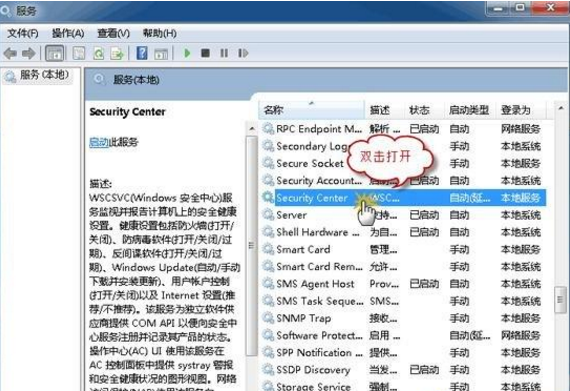Screen dimensions: 570x391
Task: Sort by the 登录为 column header
Action: [x=521, y=110]
